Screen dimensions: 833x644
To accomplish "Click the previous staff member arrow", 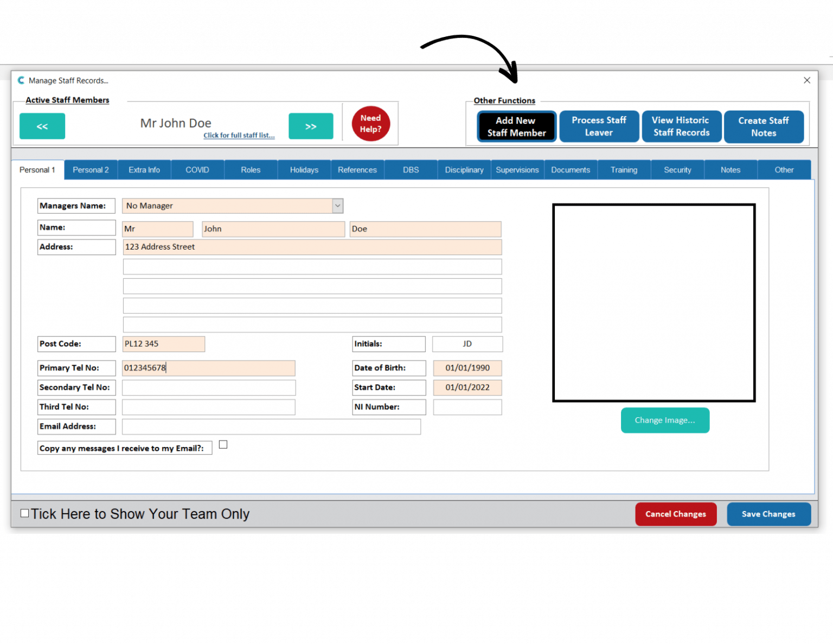I will tap(42, 126).
